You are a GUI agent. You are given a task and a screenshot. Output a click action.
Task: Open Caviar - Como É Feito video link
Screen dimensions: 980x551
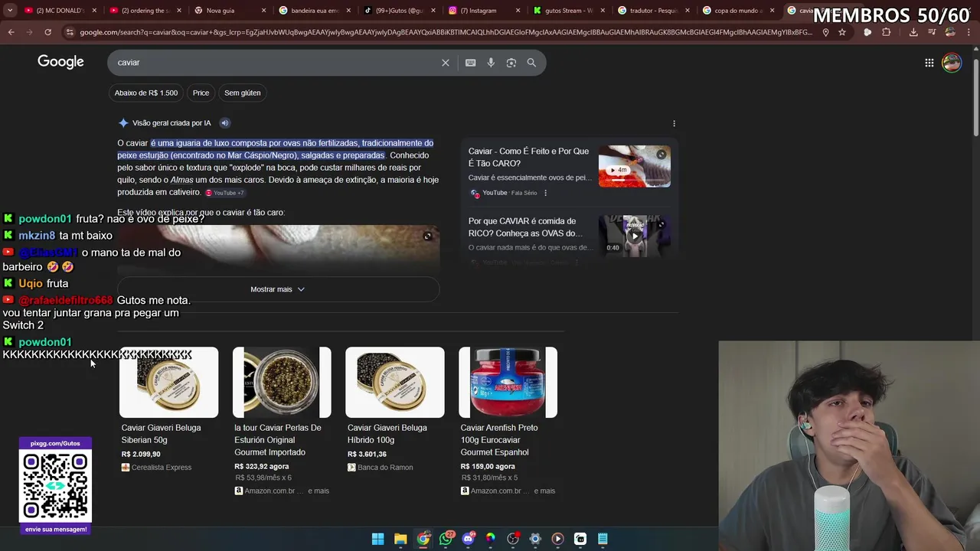coord(528,157)
